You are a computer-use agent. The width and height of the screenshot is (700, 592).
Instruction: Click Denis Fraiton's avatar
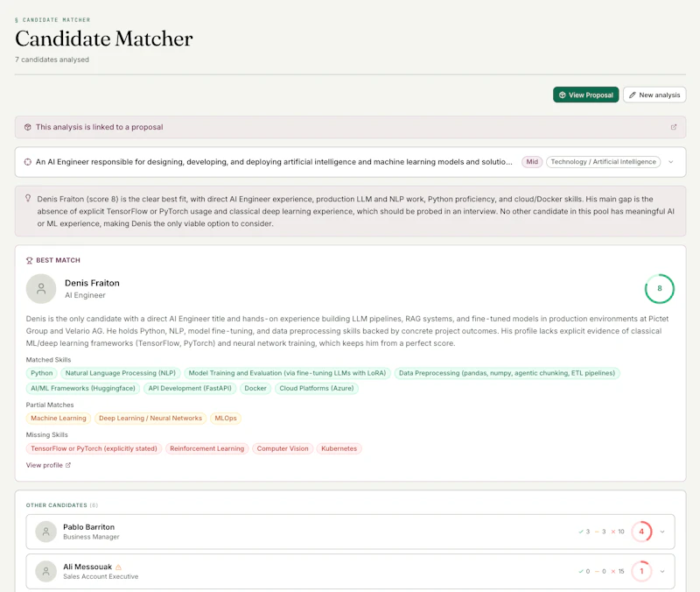(x=41, y=289)
